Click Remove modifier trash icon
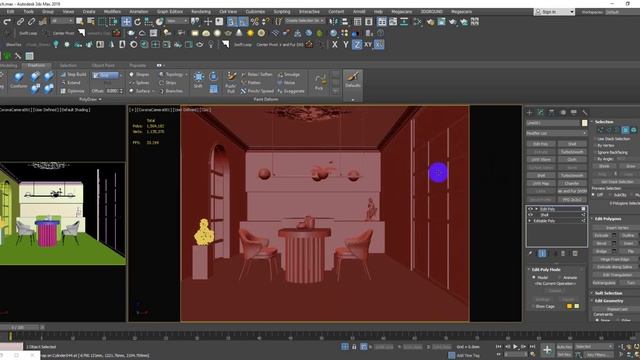Image resolution: width=640 pixels, height=360 pixels. tap(563, 253)
